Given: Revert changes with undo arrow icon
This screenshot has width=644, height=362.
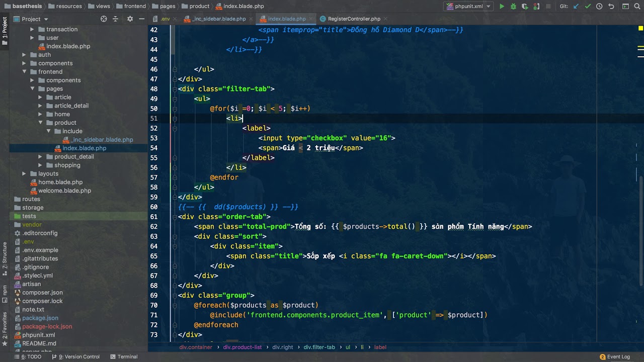Looking at the screenshot, I should (x=611, y=7).
